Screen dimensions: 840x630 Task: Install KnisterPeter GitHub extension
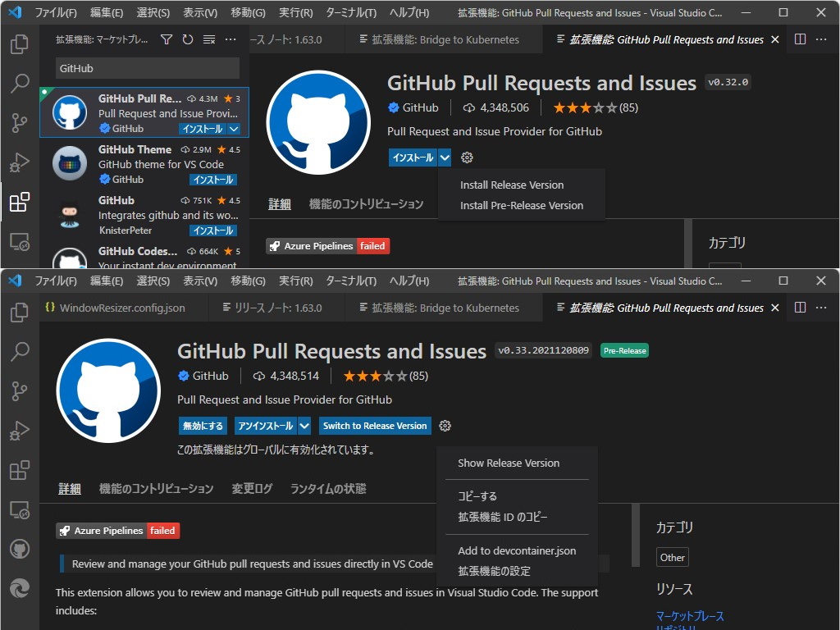coord(212,231)
